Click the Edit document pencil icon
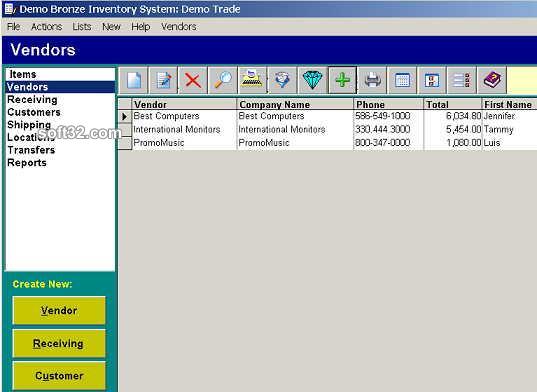The width and height of the screenshot is (537, 392). tap(163, 80)
